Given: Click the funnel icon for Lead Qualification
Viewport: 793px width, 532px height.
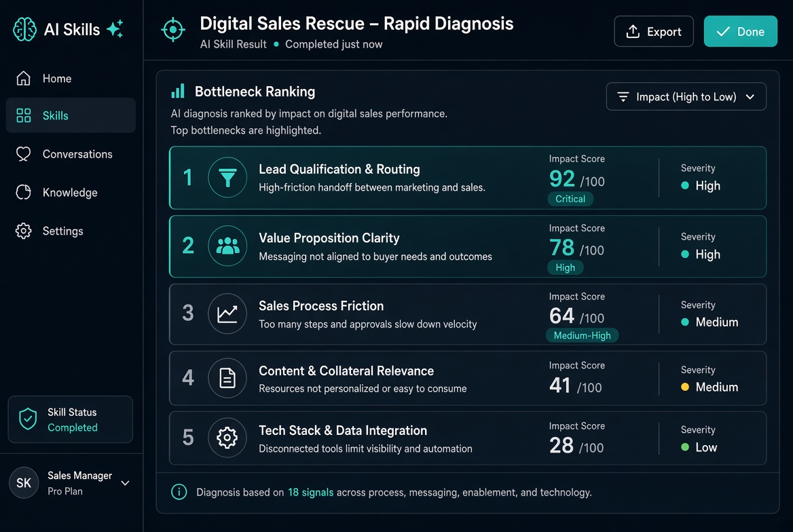Looking at the screenshot, I should coord(227,178).
